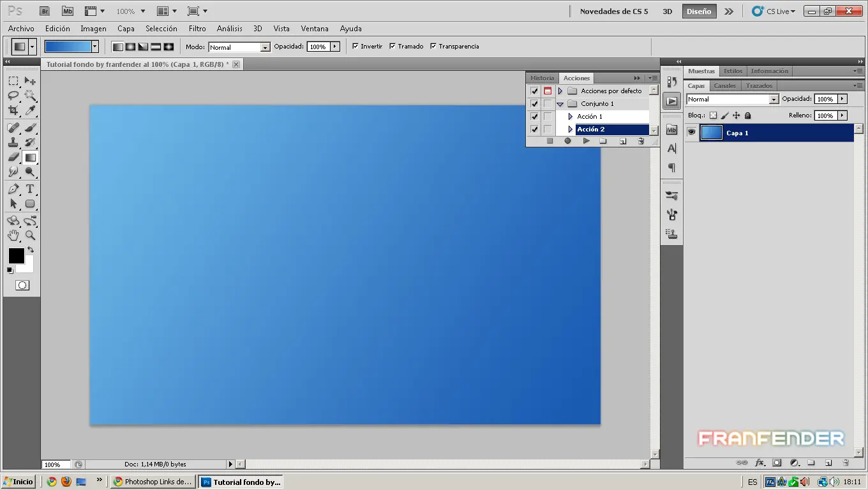Click the Capa 1 layer thumbnail
This screenshot has height=490, width=868.
click(x=711, y=132)
